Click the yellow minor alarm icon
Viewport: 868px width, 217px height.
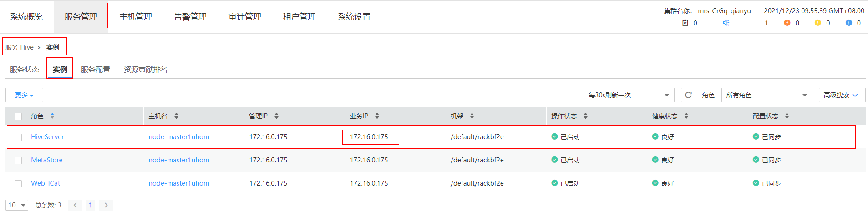[x=817, y=23]
